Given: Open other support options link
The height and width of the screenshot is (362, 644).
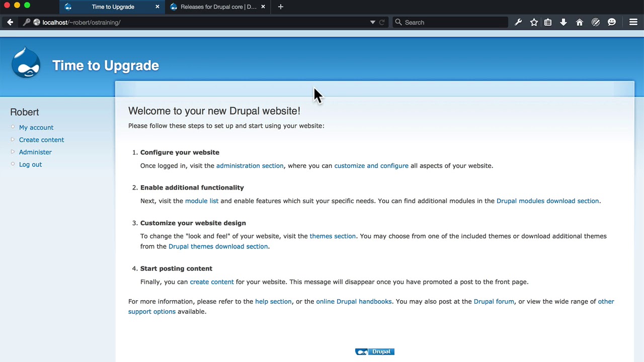Looking at the screenshot, I should coord(151,311).
